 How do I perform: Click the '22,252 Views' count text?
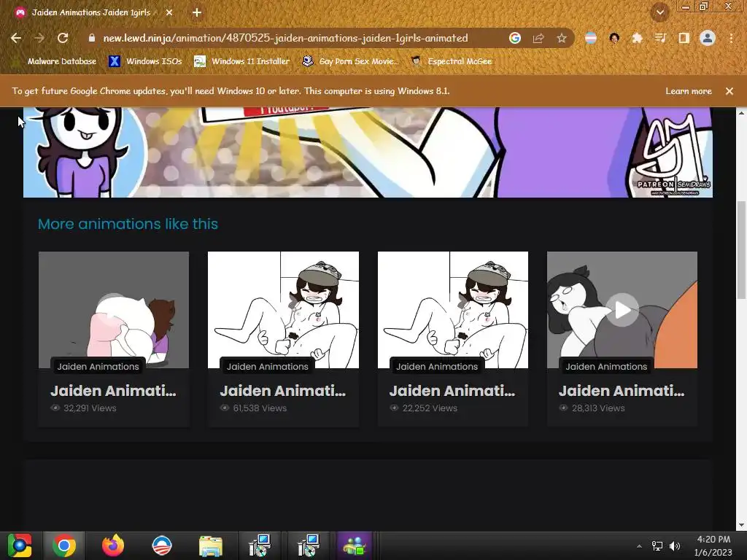click(x=430, y=408)
